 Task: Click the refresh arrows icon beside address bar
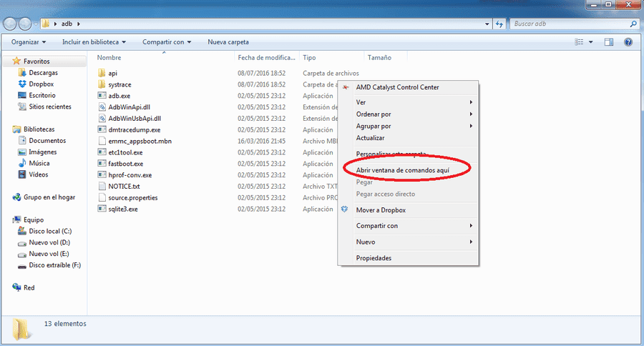click(499, 24)
